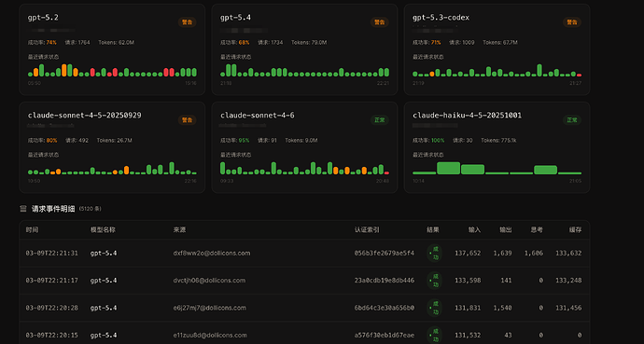Click thinking value 1,606

click(534, 254)
